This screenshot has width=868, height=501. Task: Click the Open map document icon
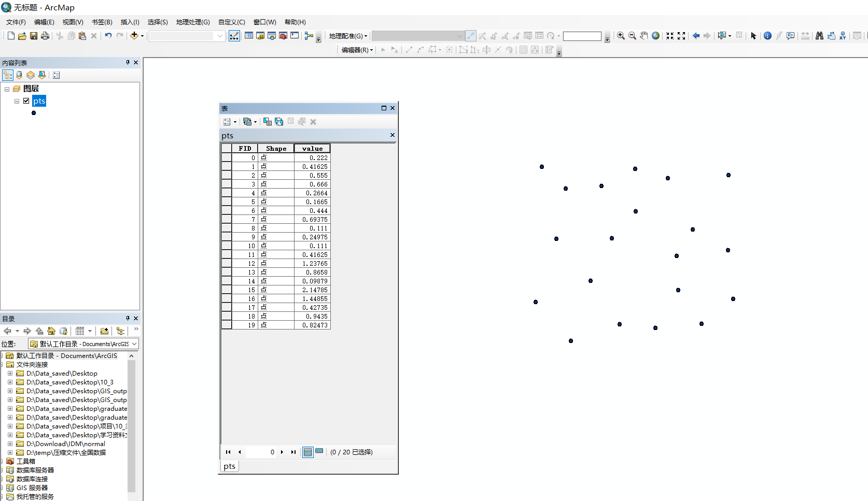click(x=22, y=36)
